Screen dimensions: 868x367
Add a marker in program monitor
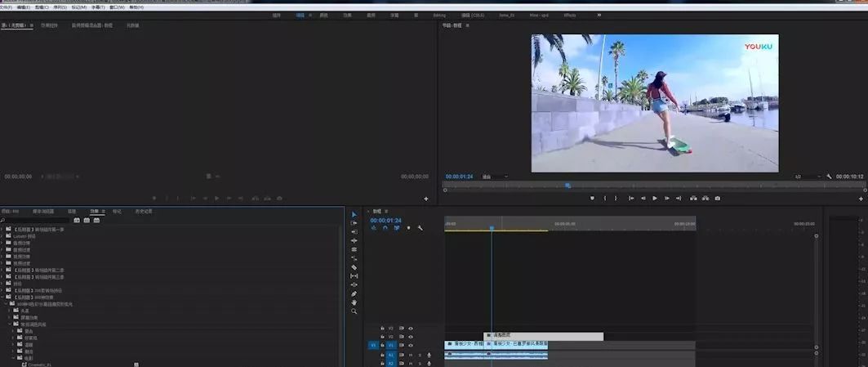point(592,199)
